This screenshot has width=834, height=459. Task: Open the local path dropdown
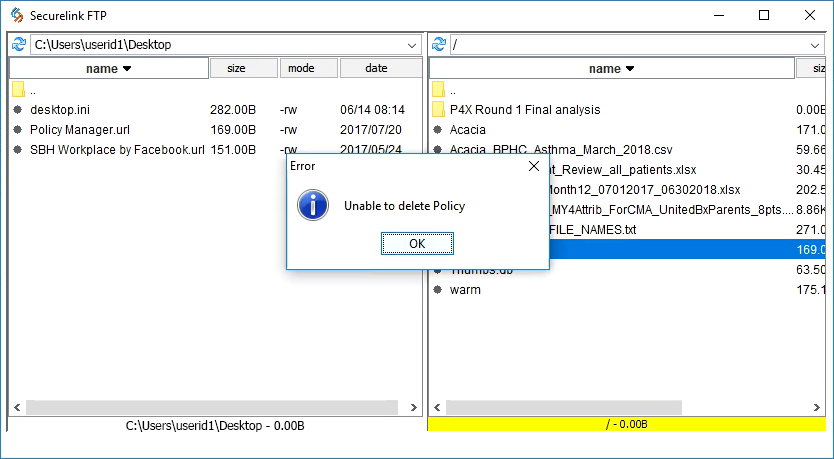(x=413, y=45)
